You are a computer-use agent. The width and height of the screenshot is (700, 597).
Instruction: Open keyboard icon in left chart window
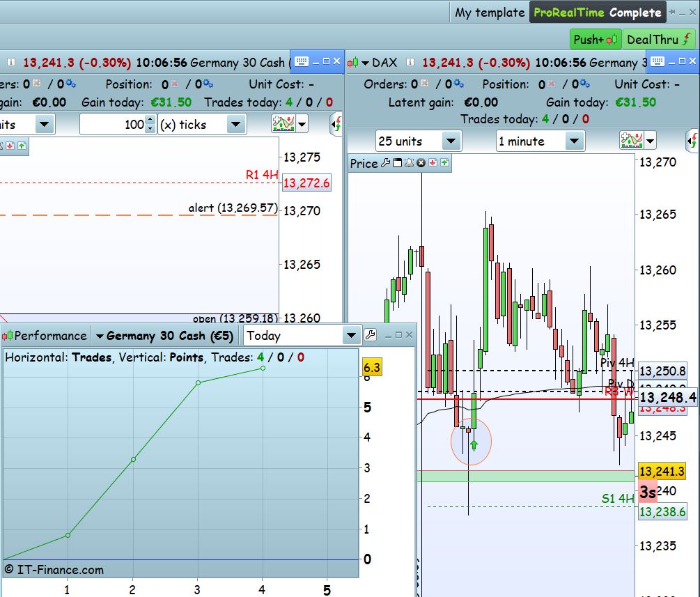(302, 61)
